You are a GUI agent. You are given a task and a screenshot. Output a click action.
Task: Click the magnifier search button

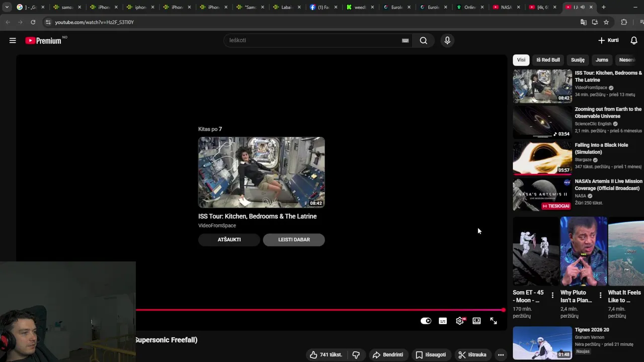point(424,40)
